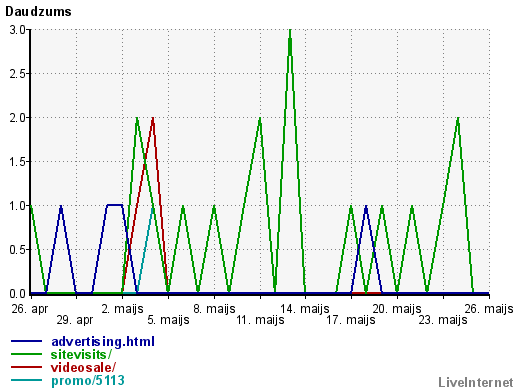The height and width of the screenshot is (392, 520).
Task: Click the red videosale peak at 2.0
Action: (x=153, y=119)
